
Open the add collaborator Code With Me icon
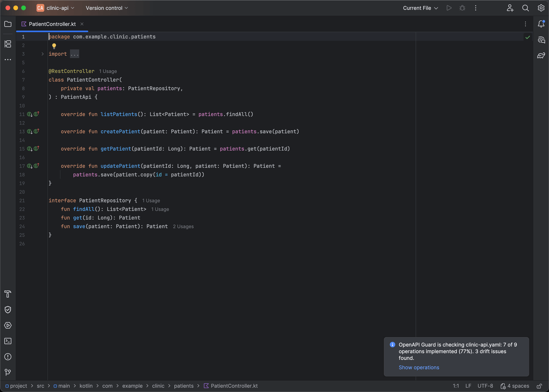[510, 8]
